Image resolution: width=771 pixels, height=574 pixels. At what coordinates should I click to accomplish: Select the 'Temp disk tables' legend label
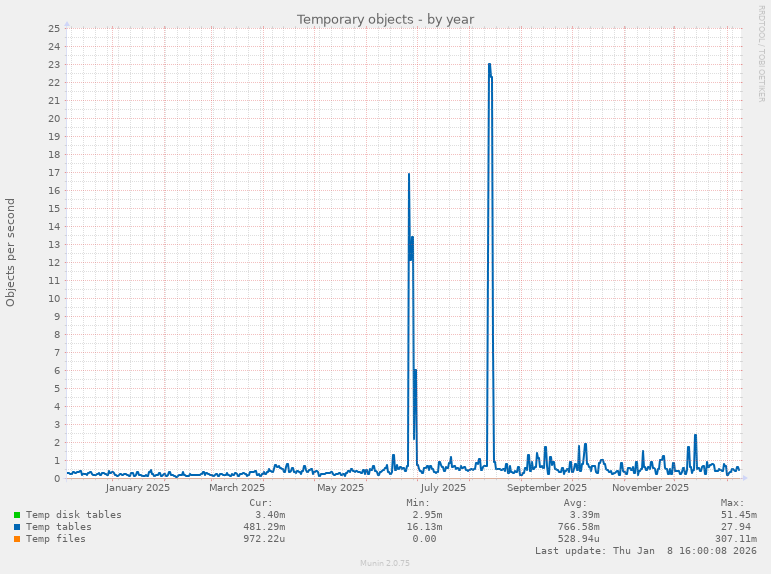(74, 515)
